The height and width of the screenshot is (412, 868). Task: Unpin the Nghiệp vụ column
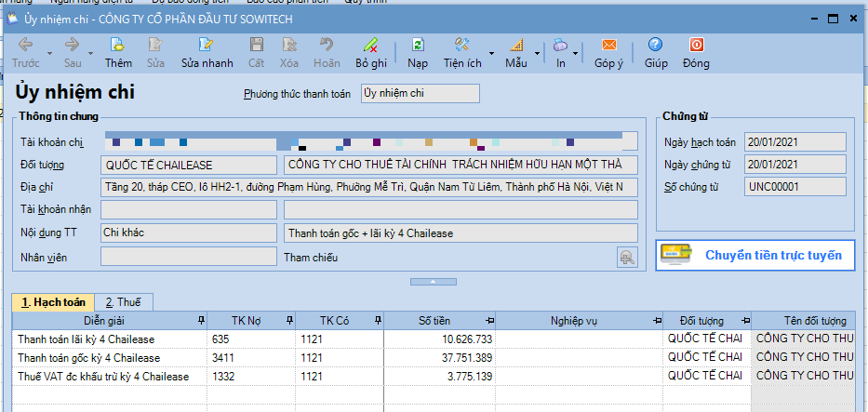[x=657, y=321]
